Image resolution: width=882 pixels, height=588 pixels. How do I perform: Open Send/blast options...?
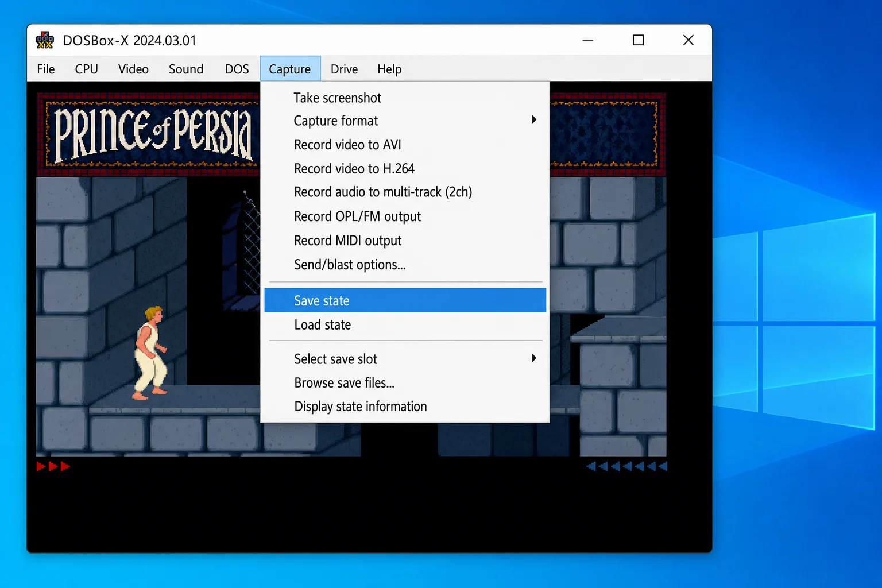tap(405, 265)
